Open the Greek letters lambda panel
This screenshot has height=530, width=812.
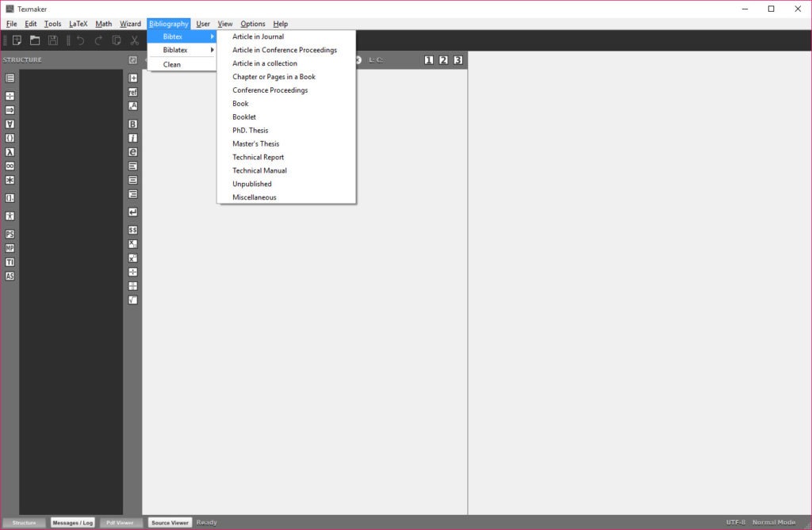coord(10,152)
